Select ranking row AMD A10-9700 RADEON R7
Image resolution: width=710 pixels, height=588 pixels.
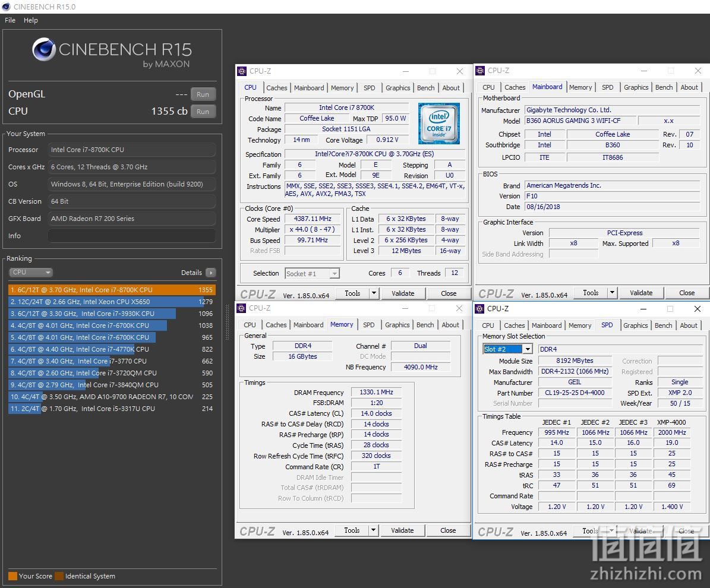tap(111, 397)
